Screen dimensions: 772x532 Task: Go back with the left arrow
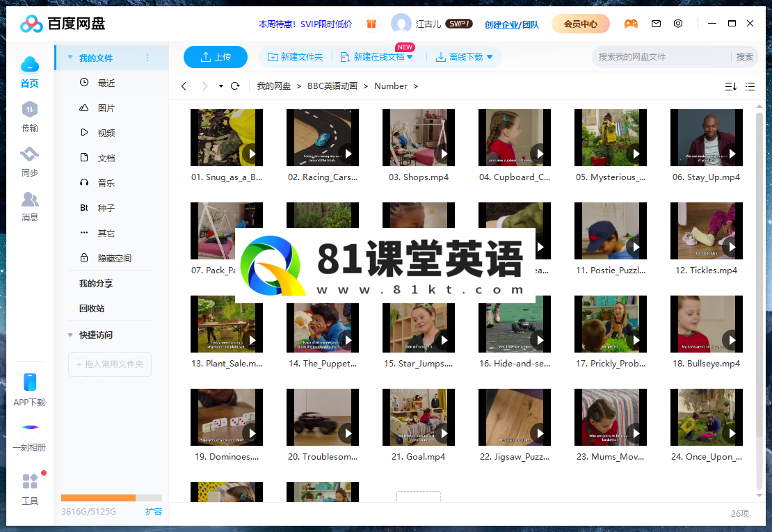[x=184, y=86]
